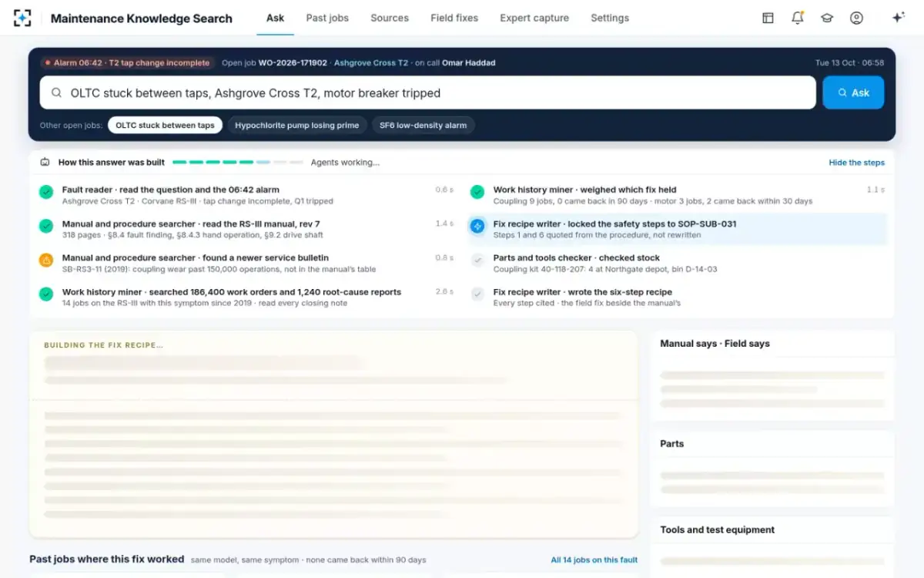Click the Manual says · Field says panel heading
The width and height of the screenshot is (924, 578).
[715, 344]
